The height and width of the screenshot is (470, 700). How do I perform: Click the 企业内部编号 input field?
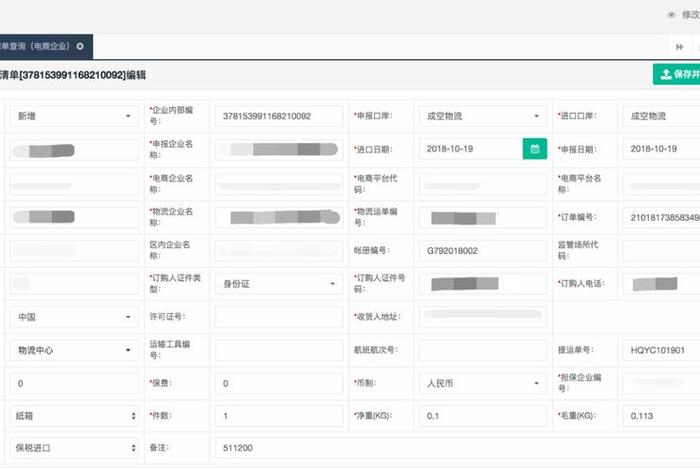click(x=279, y=116)
